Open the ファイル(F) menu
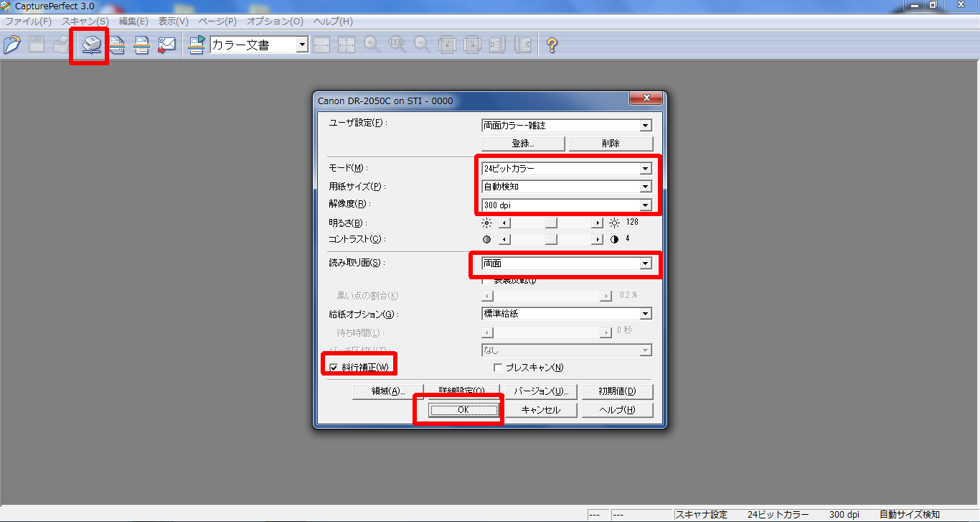The image size is (980, 522). tap(28, 22)
